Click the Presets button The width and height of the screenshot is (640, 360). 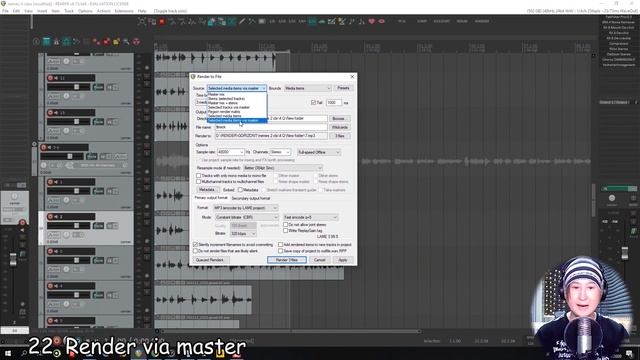[x=343, y=88]
